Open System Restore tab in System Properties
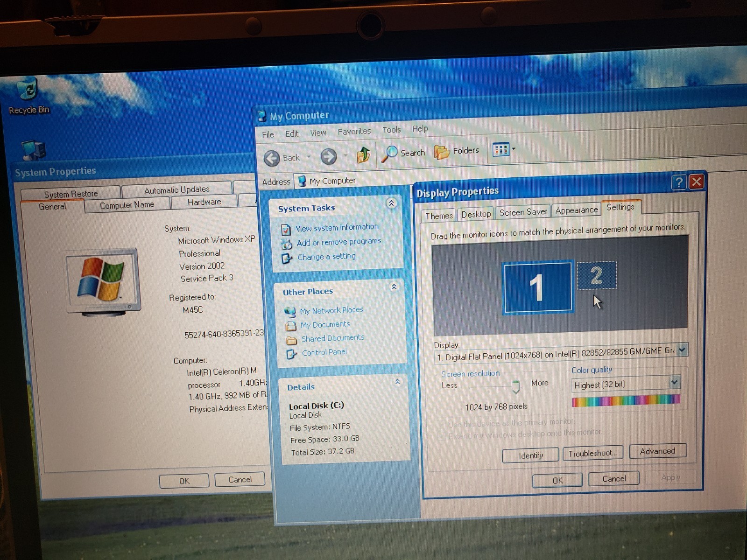Viewport: 747px width, 560px height. coord(71,194)
